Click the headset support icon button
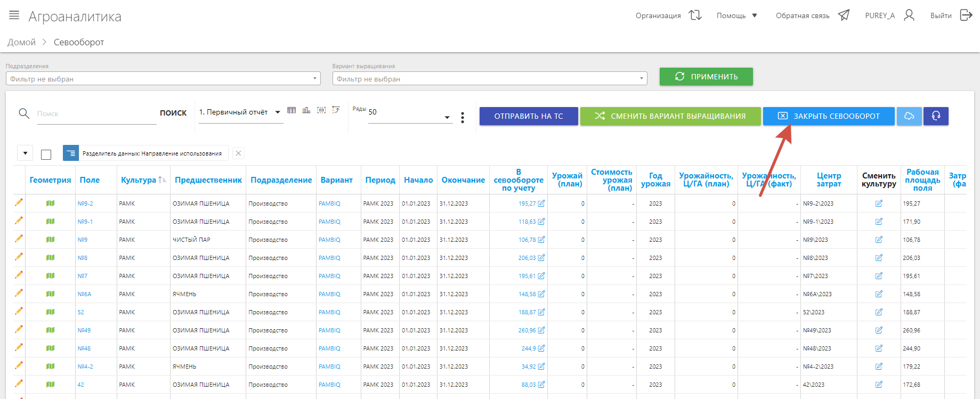The width and height of the screenshot is (980, 399). click(936, 116)
